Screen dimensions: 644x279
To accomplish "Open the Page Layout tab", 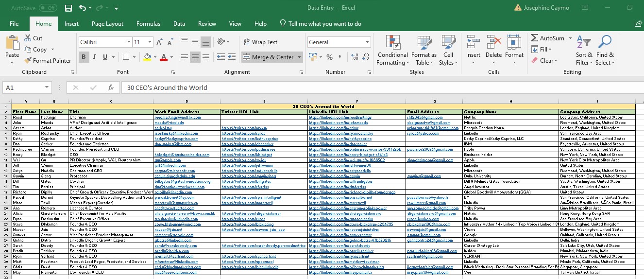I will 107,23.
